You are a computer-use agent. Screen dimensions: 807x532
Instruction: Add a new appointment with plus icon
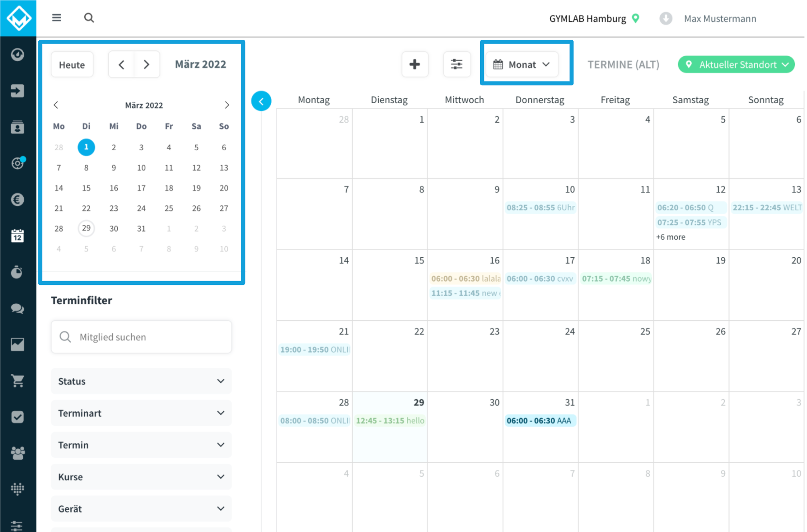click(x=415, y=64)
